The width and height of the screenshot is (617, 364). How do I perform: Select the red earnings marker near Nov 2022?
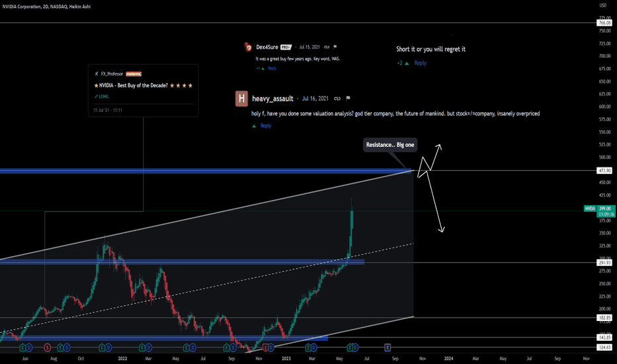click(x=265, y=347)
